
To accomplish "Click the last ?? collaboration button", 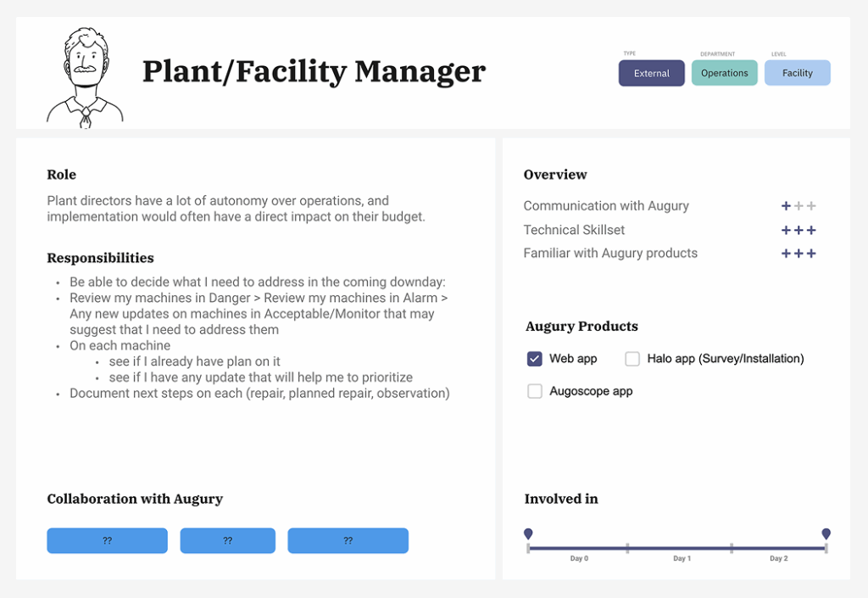I will (348, 540).
